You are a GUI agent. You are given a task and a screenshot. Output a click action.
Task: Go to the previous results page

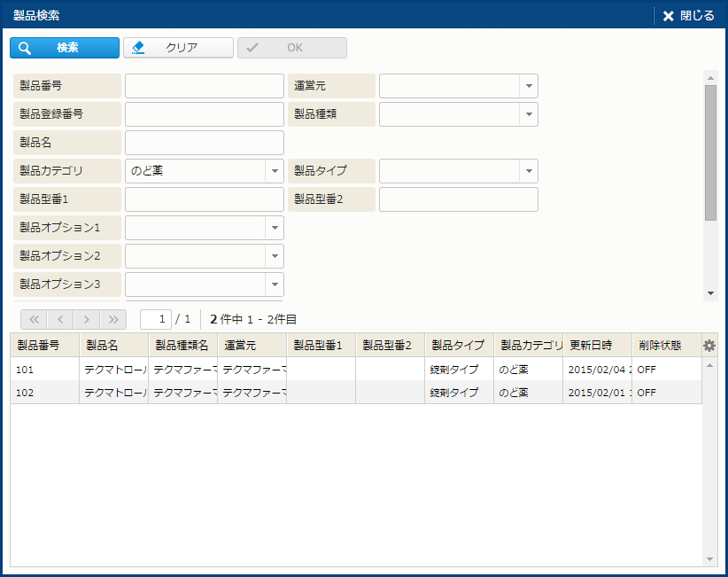(59, 319)
